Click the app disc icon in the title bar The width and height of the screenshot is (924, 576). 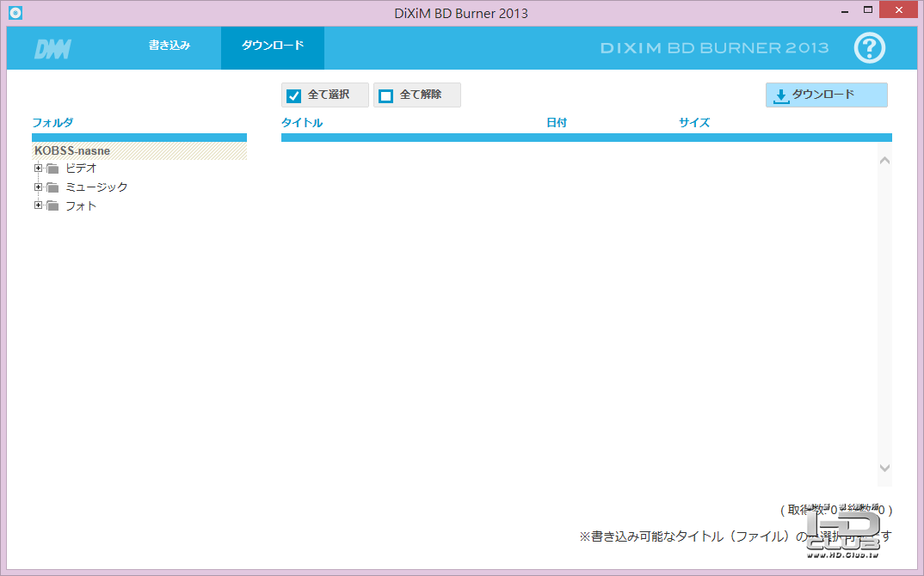pos(15,12)
